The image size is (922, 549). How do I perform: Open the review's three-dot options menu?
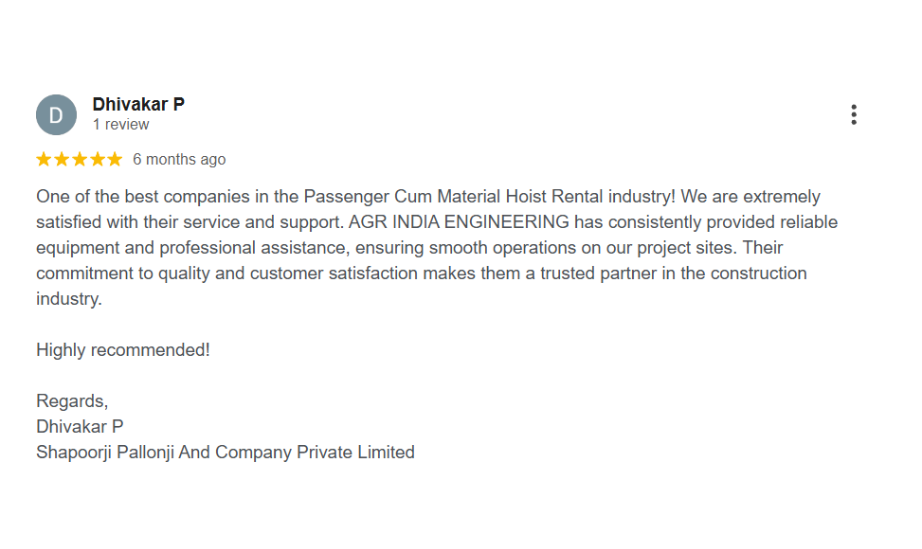pyautogui.click(x=853, y=115)
